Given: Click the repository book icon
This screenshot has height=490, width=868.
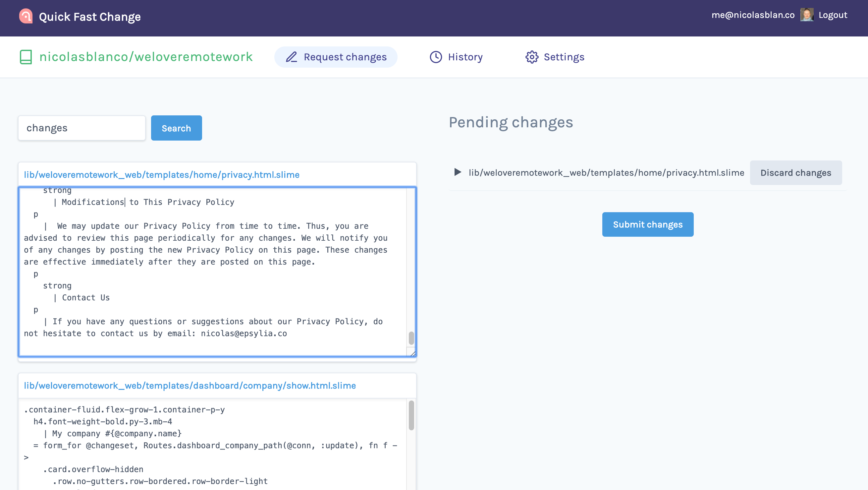Looking at the screenshot, I should (26, 57).
